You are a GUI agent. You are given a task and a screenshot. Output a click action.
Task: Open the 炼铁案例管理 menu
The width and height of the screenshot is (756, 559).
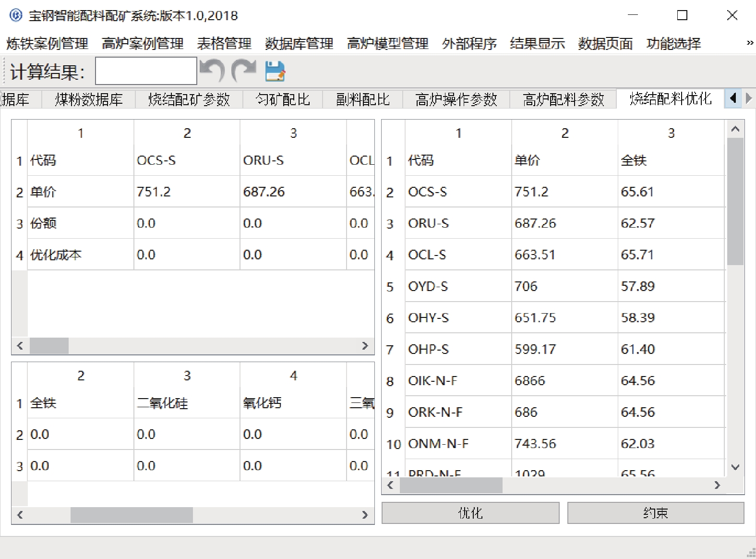47,44
